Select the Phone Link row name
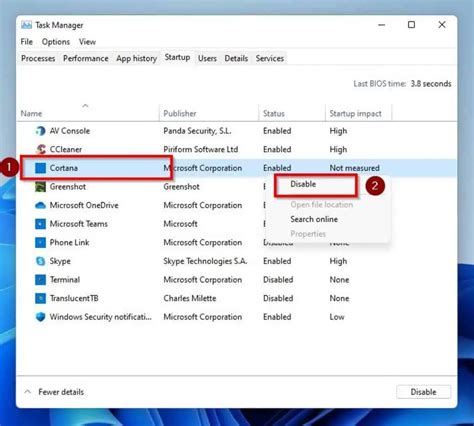Image resolution: width=474 pixels, height=426 pixels. click(69, 242)
